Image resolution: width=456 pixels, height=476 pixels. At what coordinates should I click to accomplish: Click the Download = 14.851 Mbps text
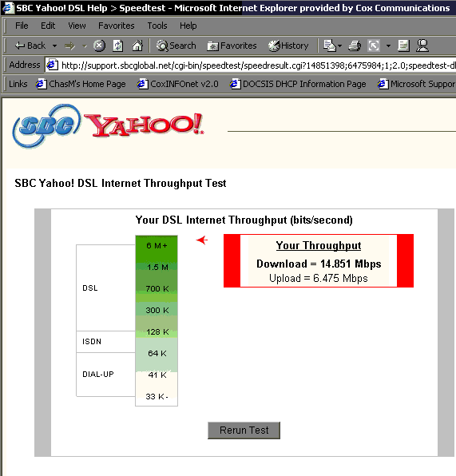point(319,264)
